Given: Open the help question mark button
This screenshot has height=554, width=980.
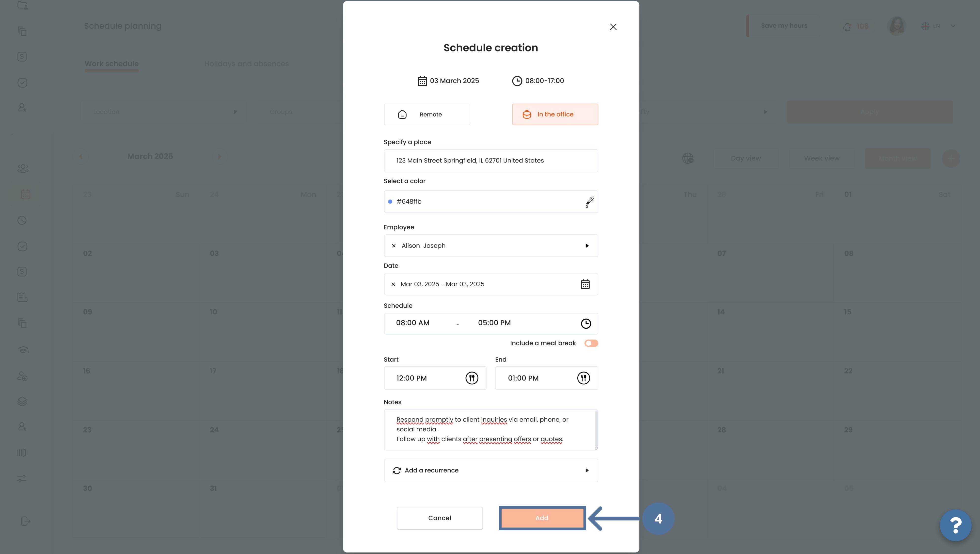Looking at the screenshot, I should tap(955, 525).
